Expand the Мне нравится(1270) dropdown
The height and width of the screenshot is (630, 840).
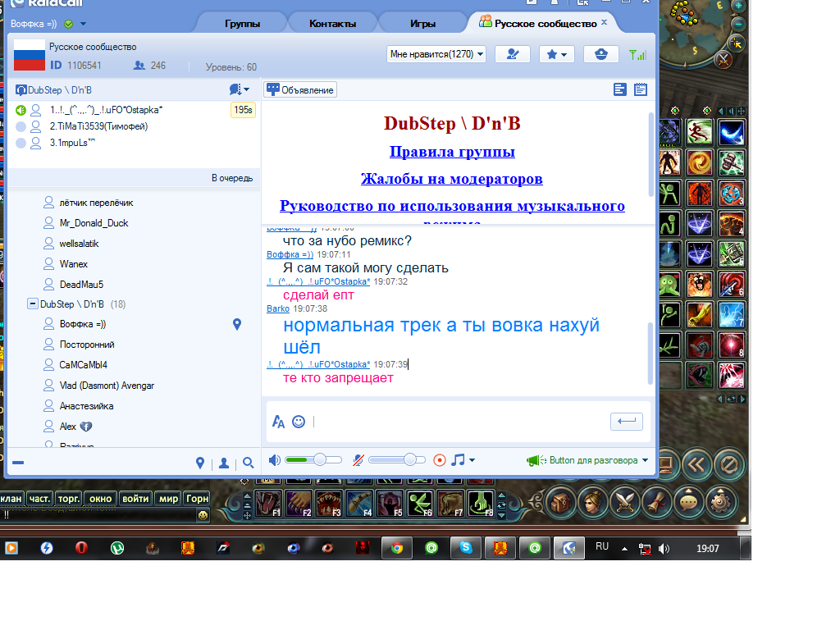[436, 54]
